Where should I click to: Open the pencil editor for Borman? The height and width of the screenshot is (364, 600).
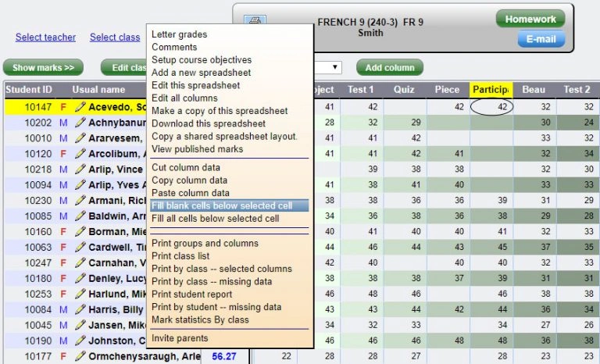80,232
